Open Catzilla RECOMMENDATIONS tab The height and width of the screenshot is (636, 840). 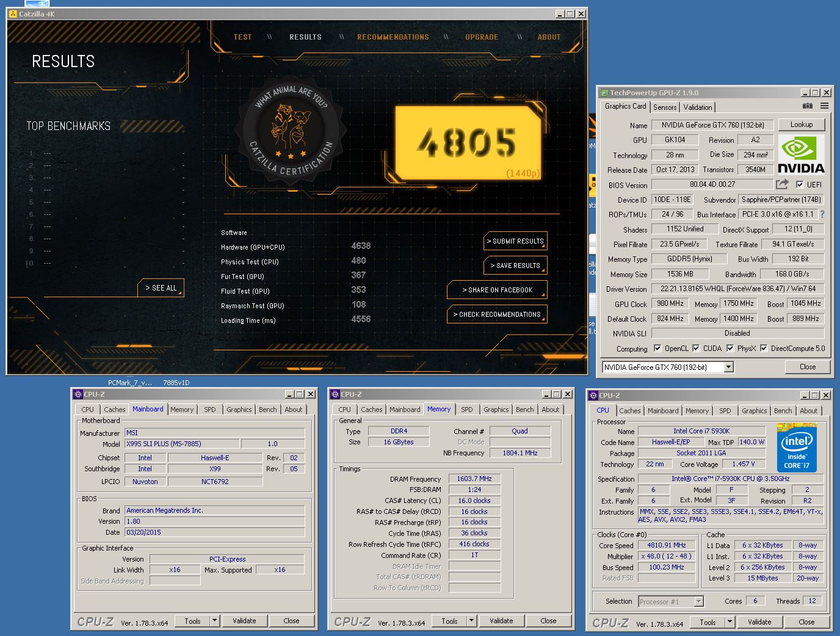coord(393,37)
